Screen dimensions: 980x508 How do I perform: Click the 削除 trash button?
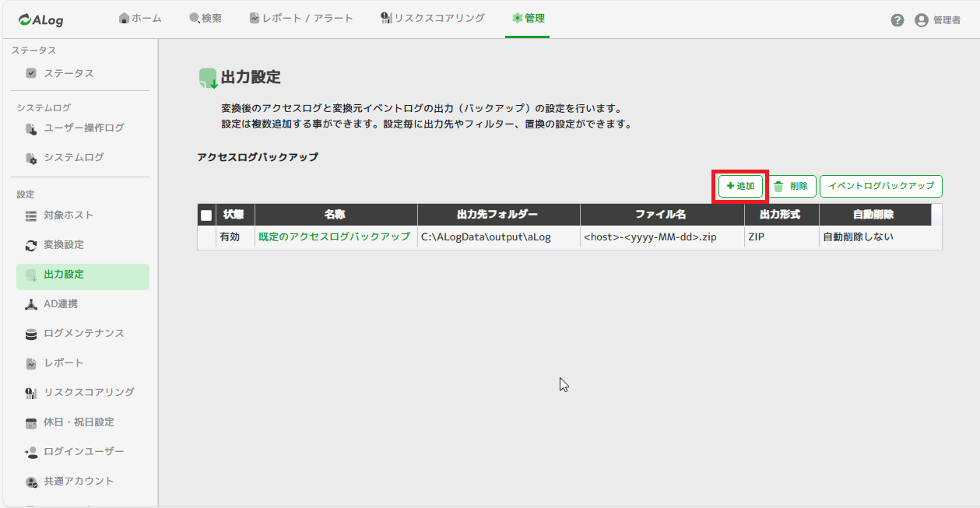pyautogui.click(x=792, y=187)
